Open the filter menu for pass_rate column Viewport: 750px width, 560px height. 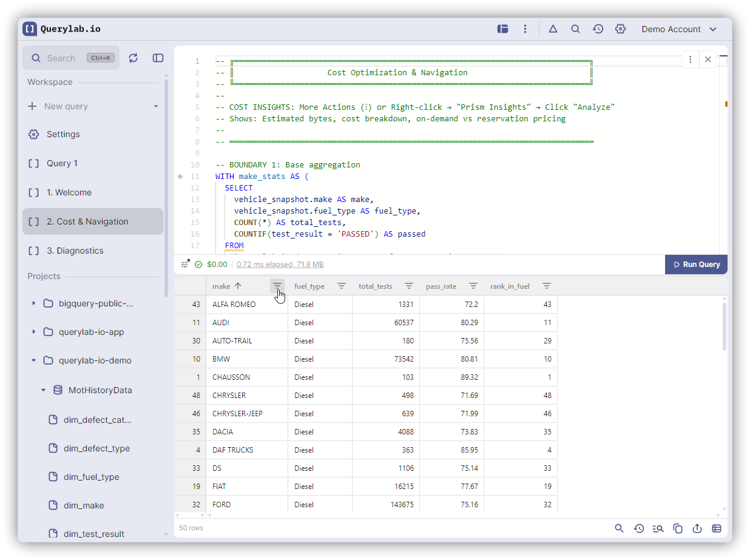click(473, 286)
